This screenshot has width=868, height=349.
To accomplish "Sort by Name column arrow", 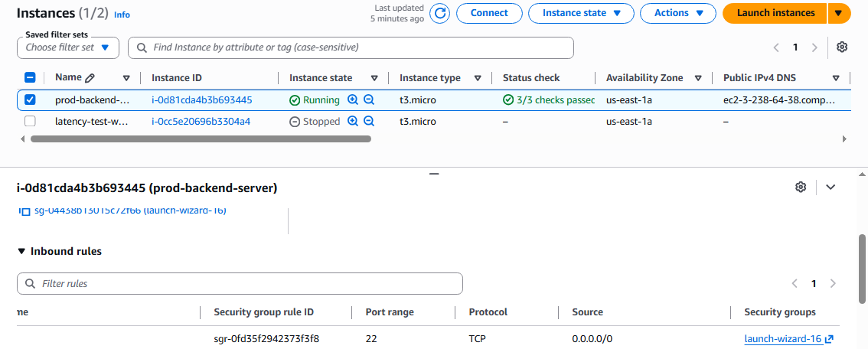I will pos(126,78).
